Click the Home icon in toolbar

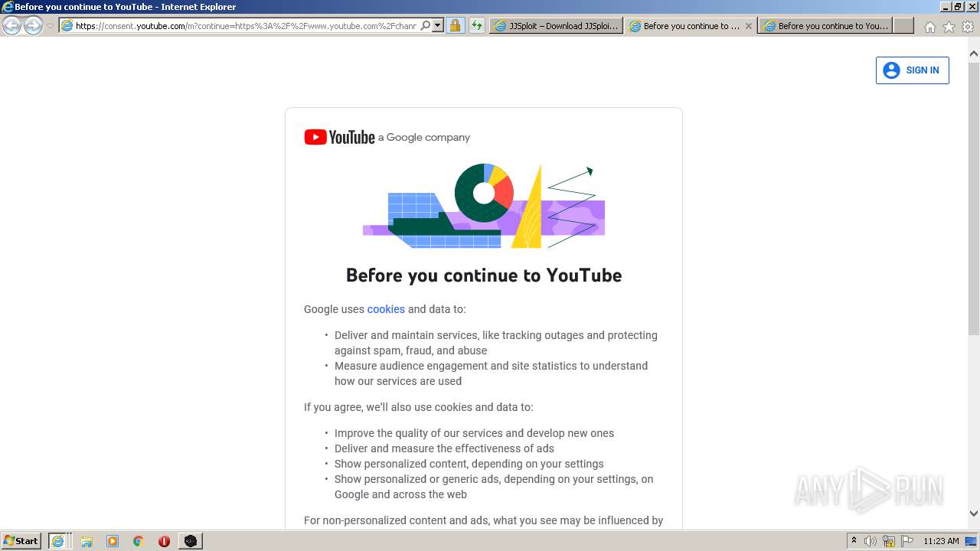pyautogui.click(x=929, y=27)
